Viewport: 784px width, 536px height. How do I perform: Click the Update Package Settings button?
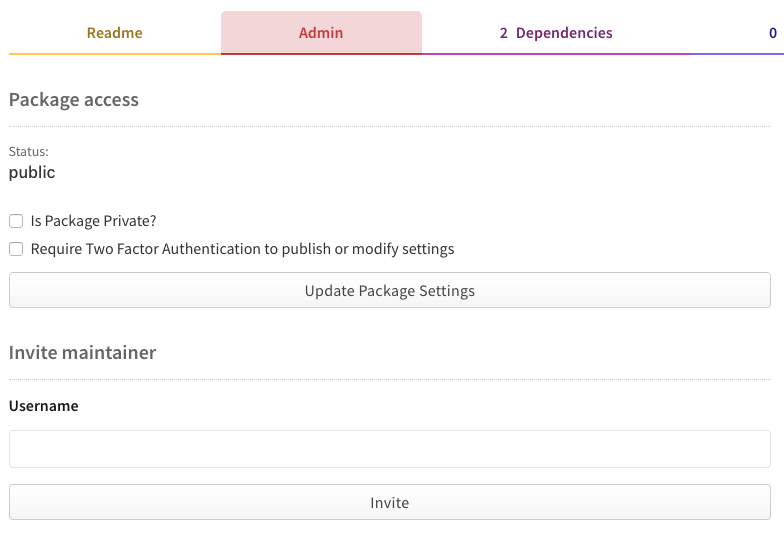pos(389,291)
